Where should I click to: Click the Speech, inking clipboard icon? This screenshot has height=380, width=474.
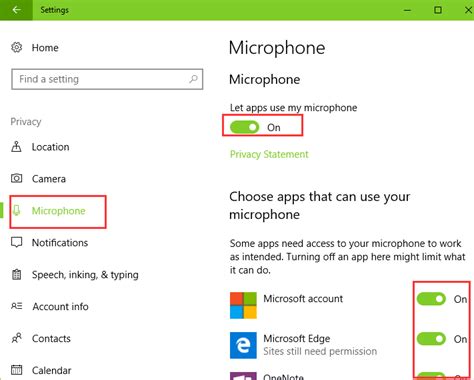[17, 274]
